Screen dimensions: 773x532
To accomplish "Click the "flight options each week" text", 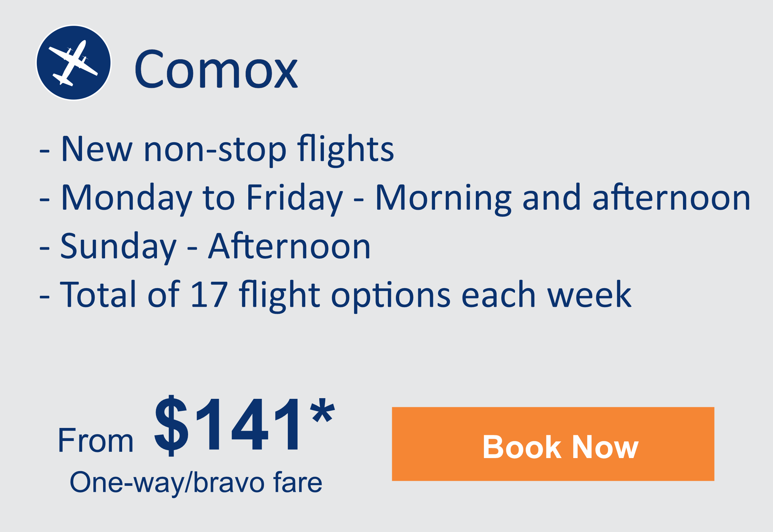I will point(435,295).
